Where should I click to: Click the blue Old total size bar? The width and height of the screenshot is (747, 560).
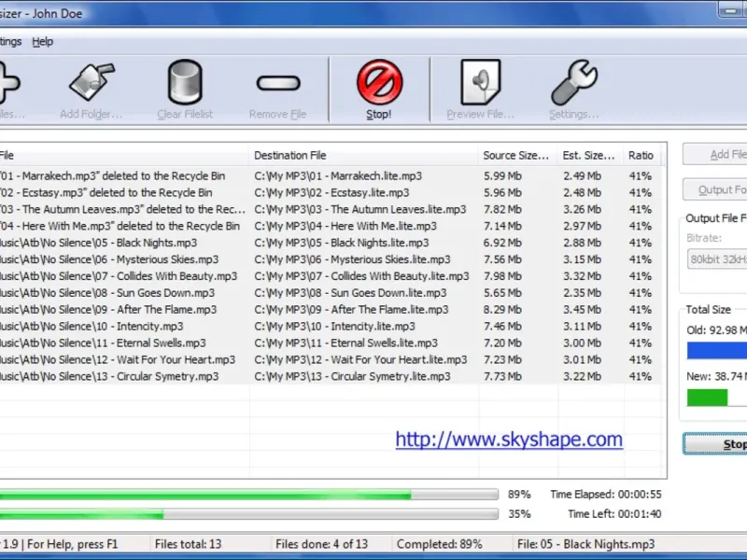tap(717, 351)
